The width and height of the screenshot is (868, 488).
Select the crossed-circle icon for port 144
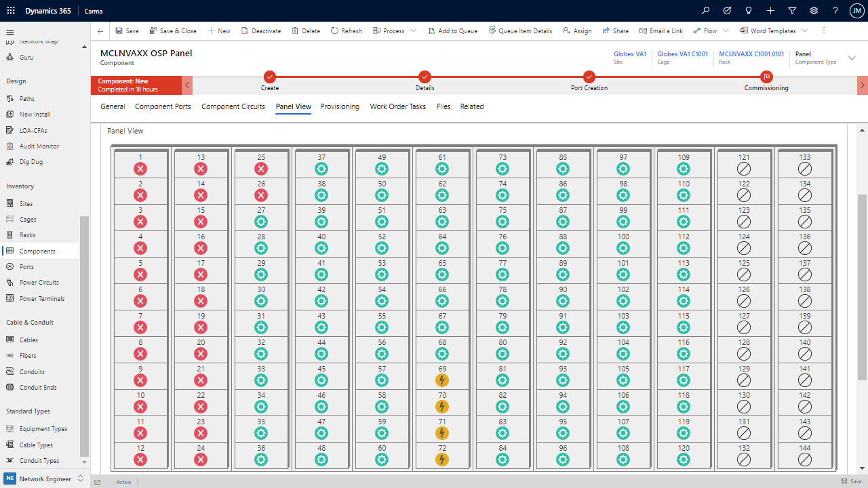805,460
